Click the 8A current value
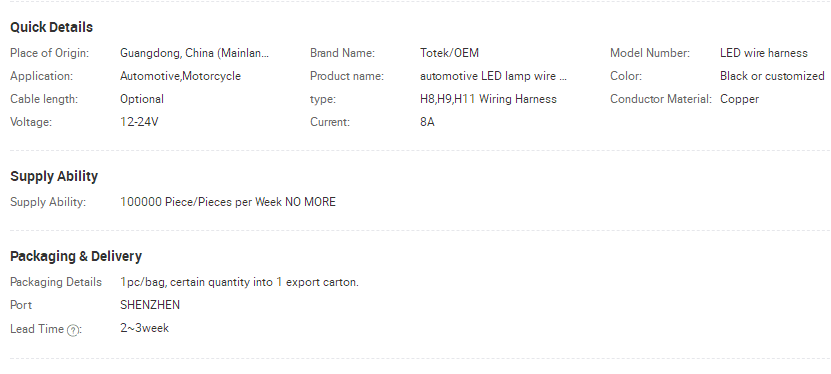 (x=427, y=122)
